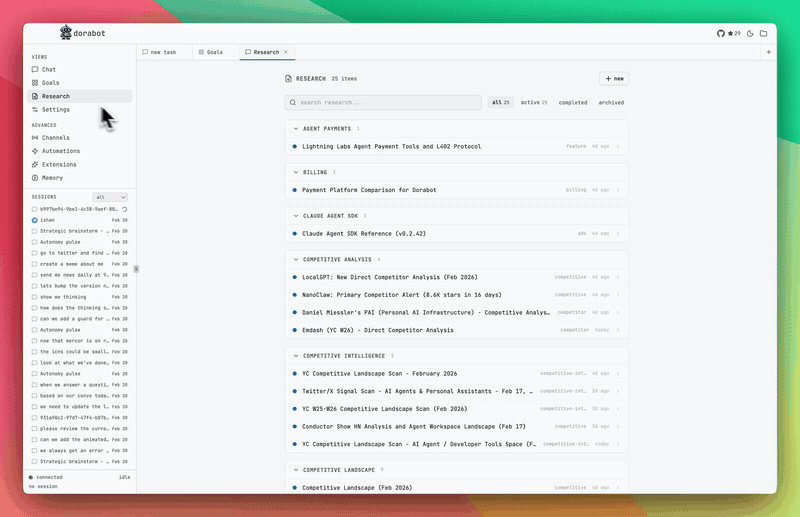Collapse the Claude Agent SDK group
Viewport: 800px width, 517px height.
[296, 216]
